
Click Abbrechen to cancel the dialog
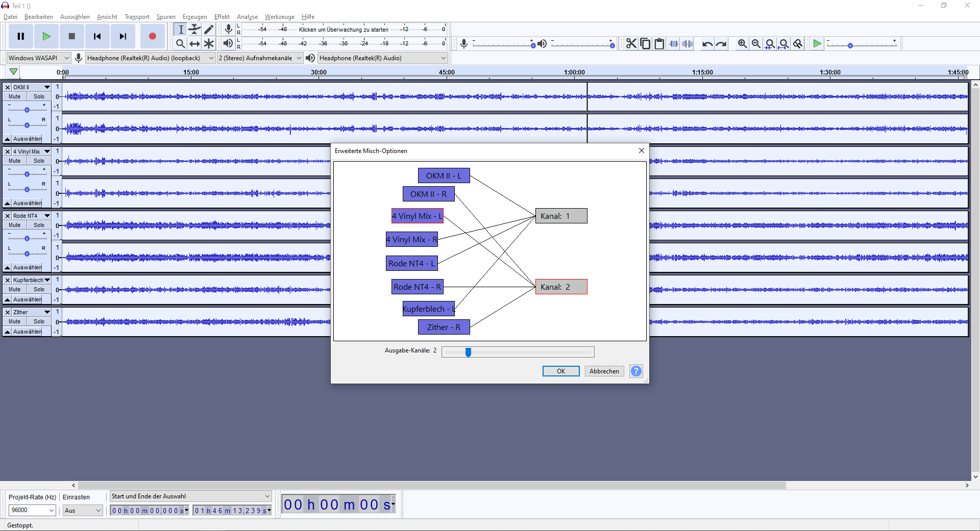coord(604,371)
